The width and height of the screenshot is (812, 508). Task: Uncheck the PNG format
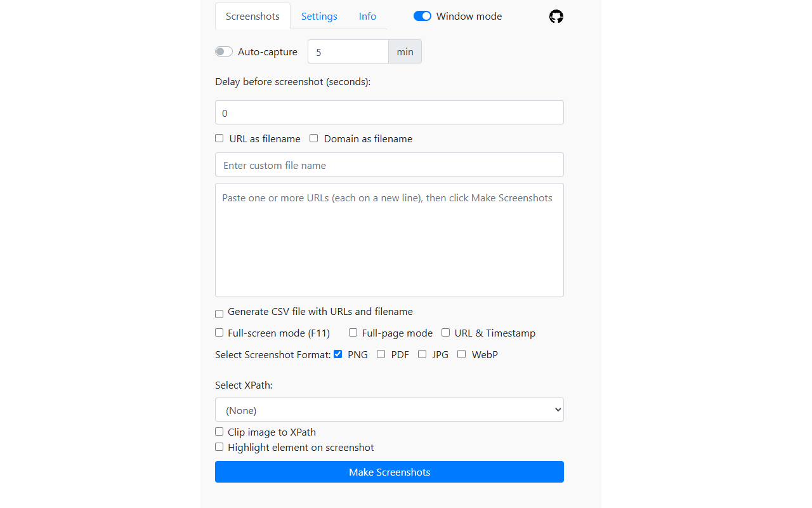point(338,354)
